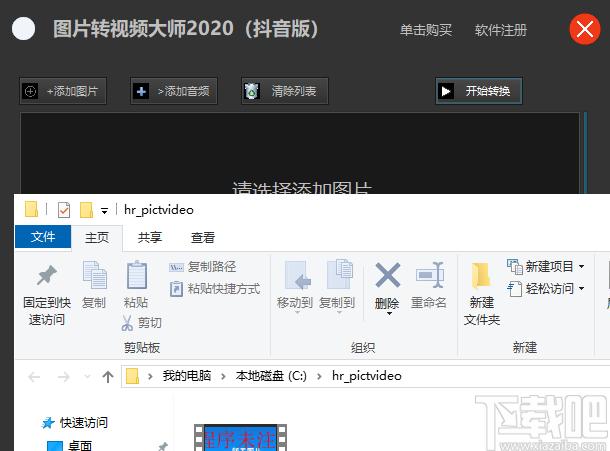Close the picture-to-video app with red X
The image size is (610, 451).
tap(585, 29)
